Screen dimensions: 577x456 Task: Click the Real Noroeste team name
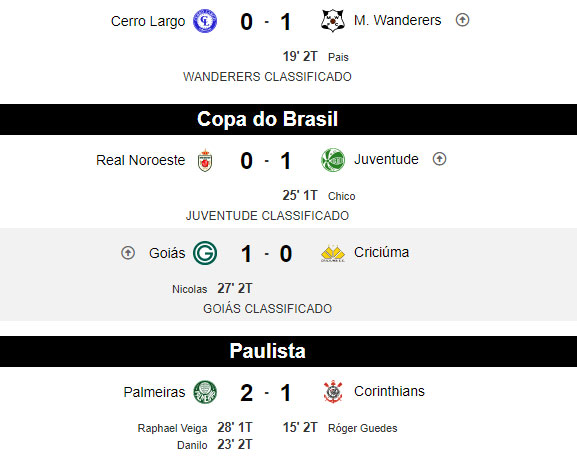(141, 160)
